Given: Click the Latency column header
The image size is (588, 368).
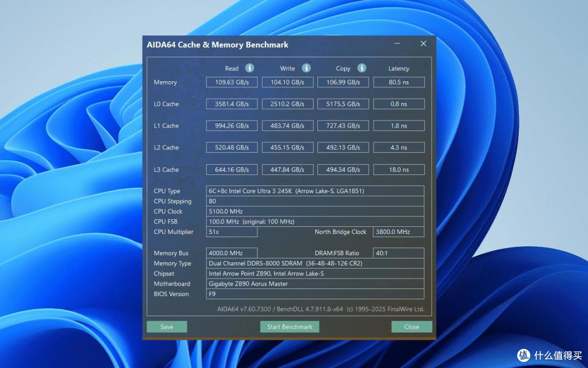Looking at the screenshot, I should [x=399, y=68].
